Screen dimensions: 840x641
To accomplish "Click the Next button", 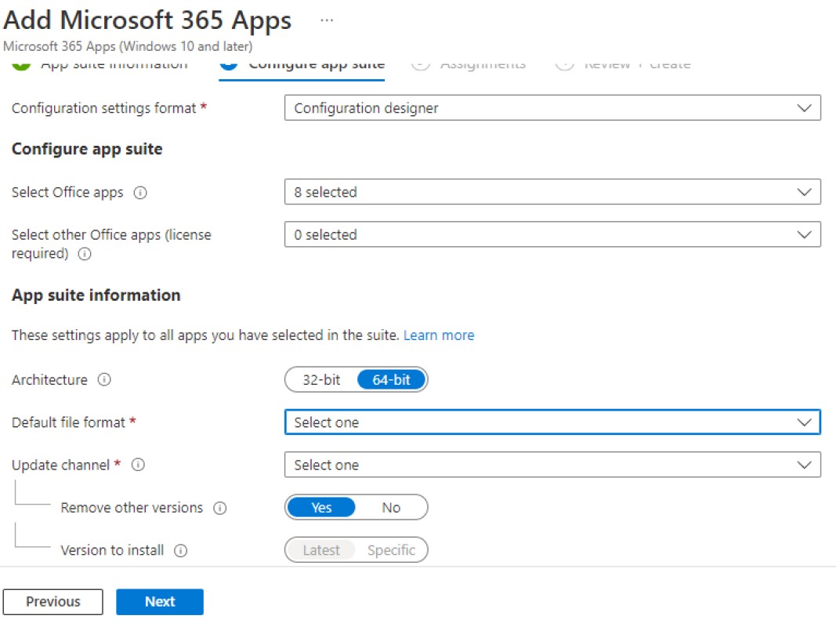I will [159, 602].
